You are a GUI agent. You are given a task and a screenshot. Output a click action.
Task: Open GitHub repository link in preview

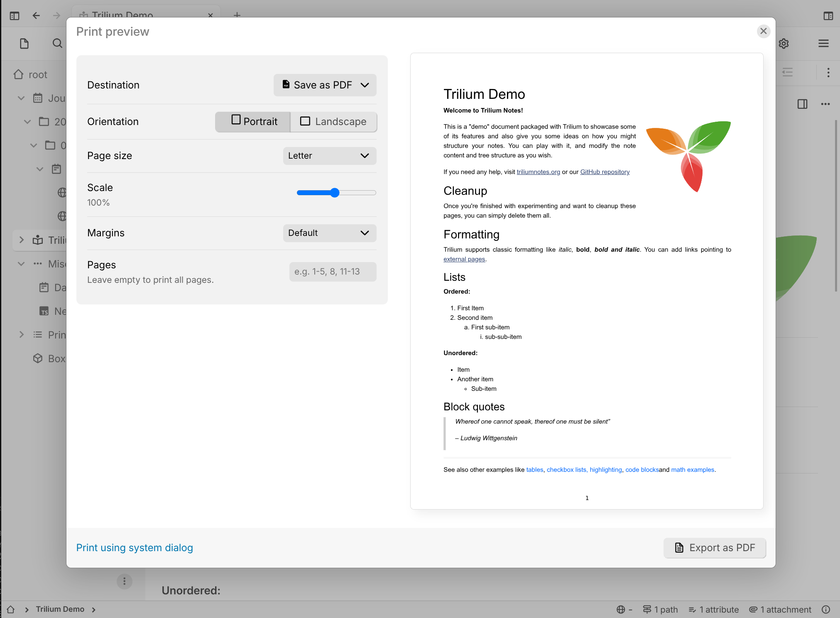(x=605, y=172)
